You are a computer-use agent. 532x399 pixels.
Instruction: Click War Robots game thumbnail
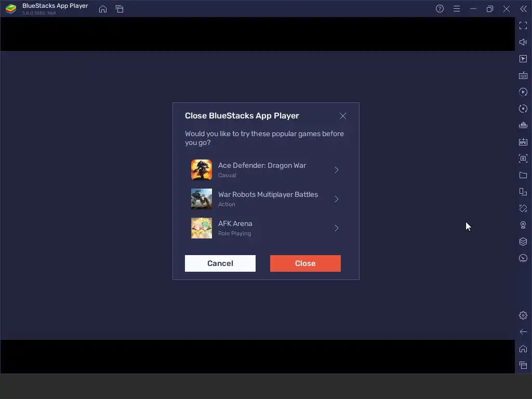pyautogui.click(x=202, y=199)
